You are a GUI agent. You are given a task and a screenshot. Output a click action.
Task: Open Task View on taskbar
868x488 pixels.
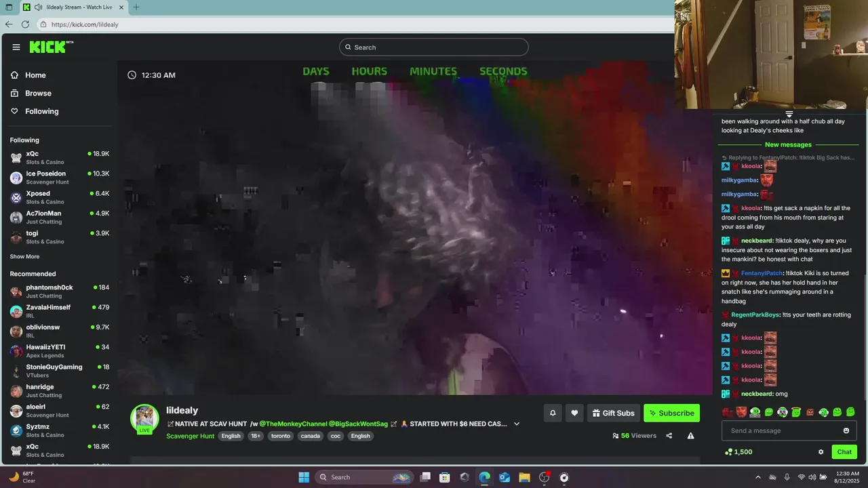(x=425, y=477)
